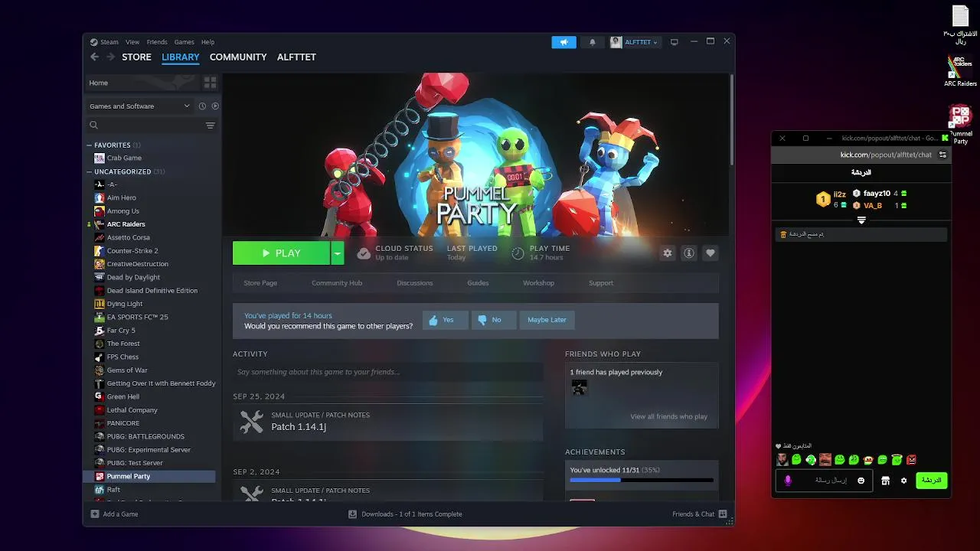
Task: Open the Help menu
Action: point(207,42)
